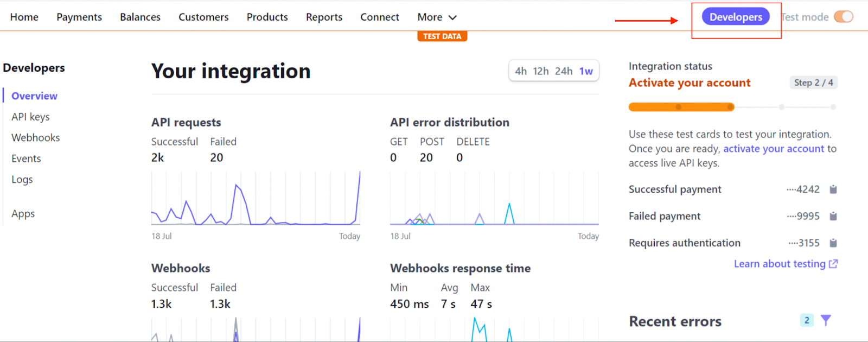The width and height of the screenshot is (868, 342).
Task: Open the Connect section
Action: [380, 17]
